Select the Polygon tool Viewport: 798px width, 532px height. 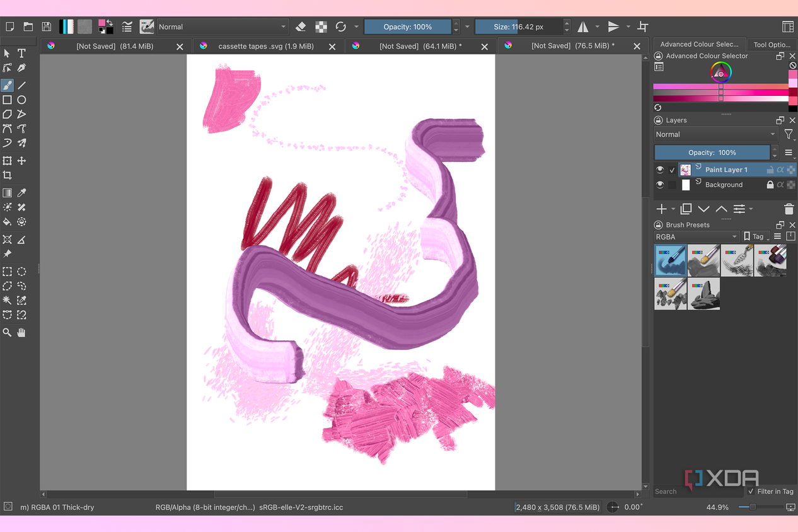tap(8, 114)
